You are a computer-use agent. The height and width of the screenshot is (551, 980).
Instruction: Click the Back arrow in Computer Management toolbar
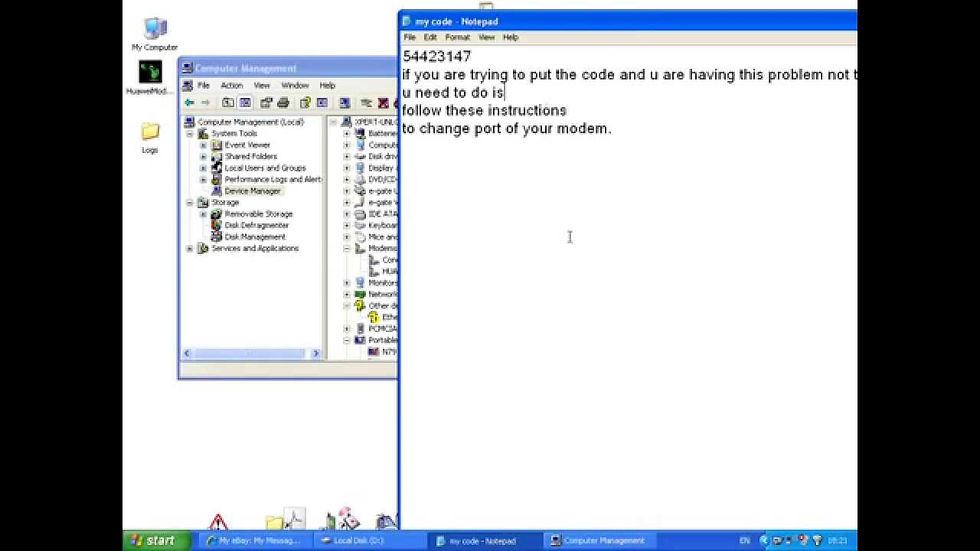click(x=189, y=103)
